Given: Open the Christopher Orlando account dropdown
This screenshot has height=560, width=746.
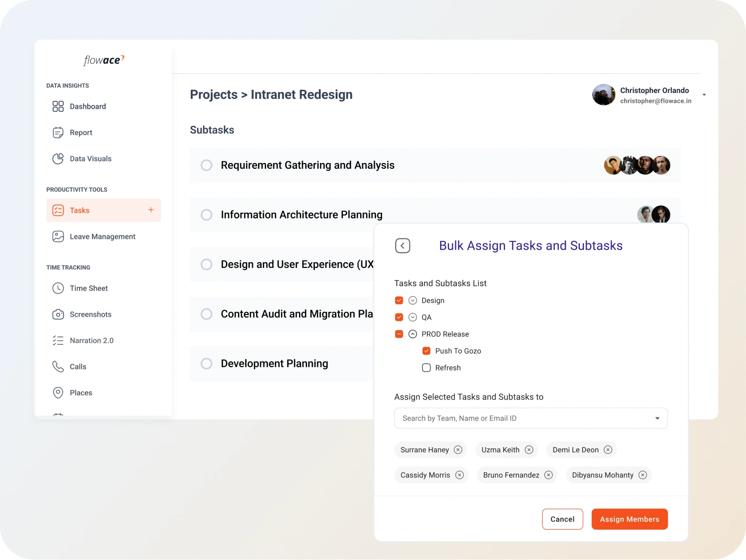Looking at the screenshot, I should (x=704, y=95).
